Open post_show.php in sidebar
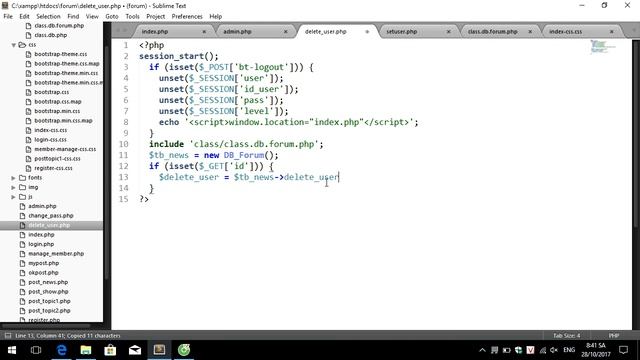The image size is (640, 360). [x=48, y=291]
